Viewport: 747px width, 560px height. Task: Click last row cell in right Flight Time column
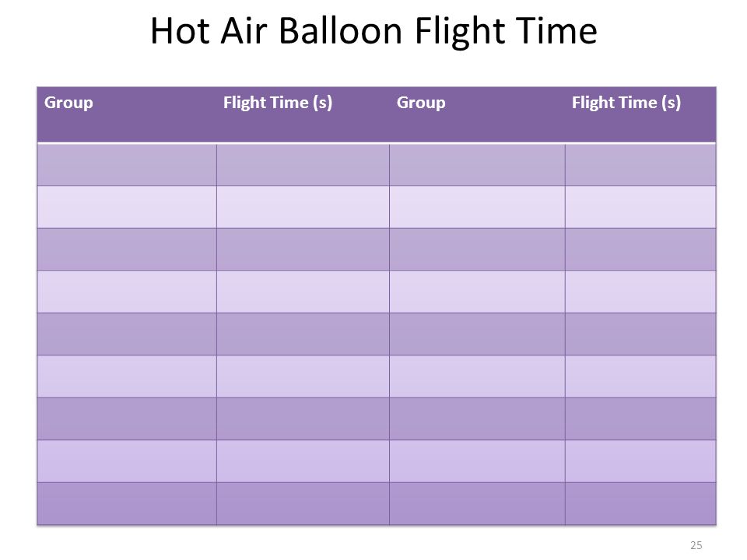640,504
